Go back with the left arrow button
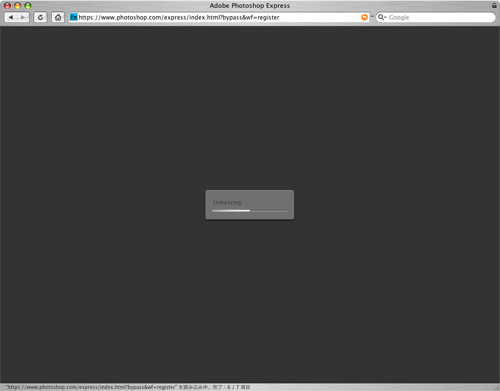 pyautogui.click(x=11, y=17)
